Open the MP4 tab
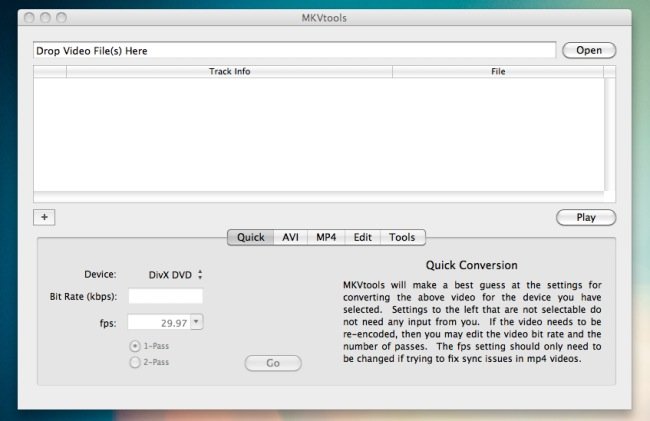 (326, 237)
